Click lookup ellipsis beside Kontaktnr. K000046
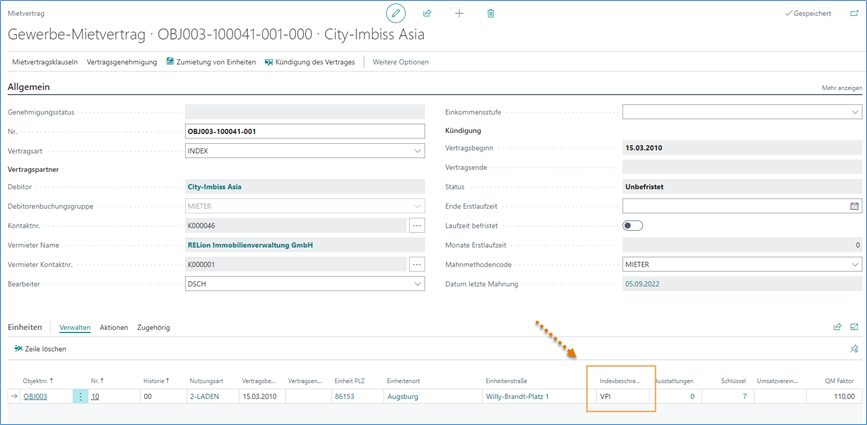Image resolution: width=867 pixels, height=425 pixels. pyautogui.click(x=418, y=226)
